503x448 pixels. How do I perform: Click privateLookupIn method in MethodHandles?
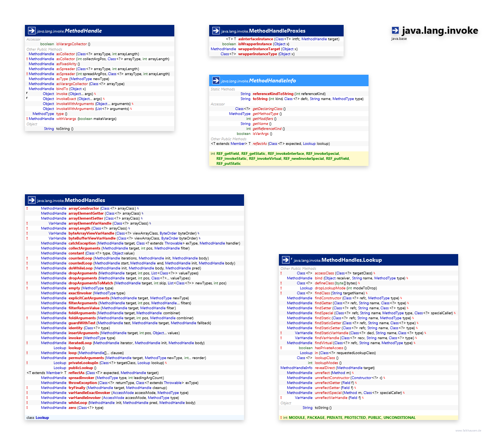[x=83, y=363]
